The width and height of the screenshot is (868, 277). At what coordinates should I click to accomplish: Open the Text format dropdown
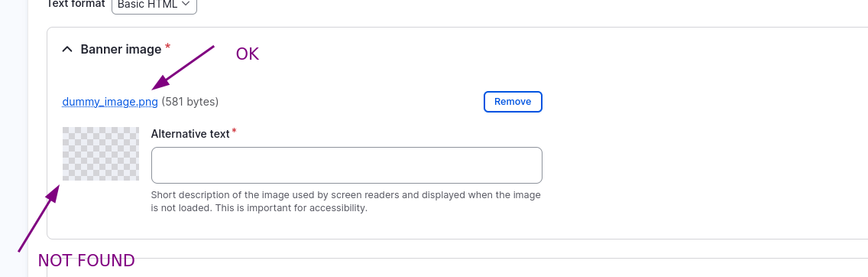(x=154, y=5)
